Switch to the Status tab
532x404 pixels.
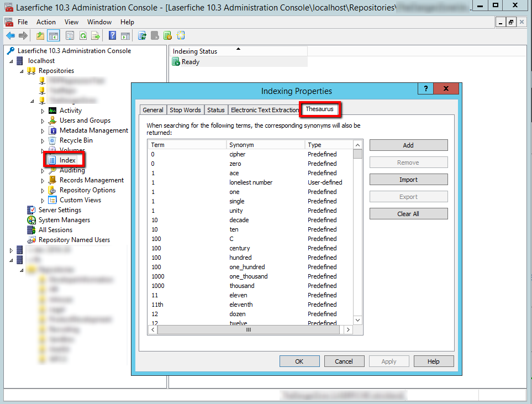click(216, 110)
